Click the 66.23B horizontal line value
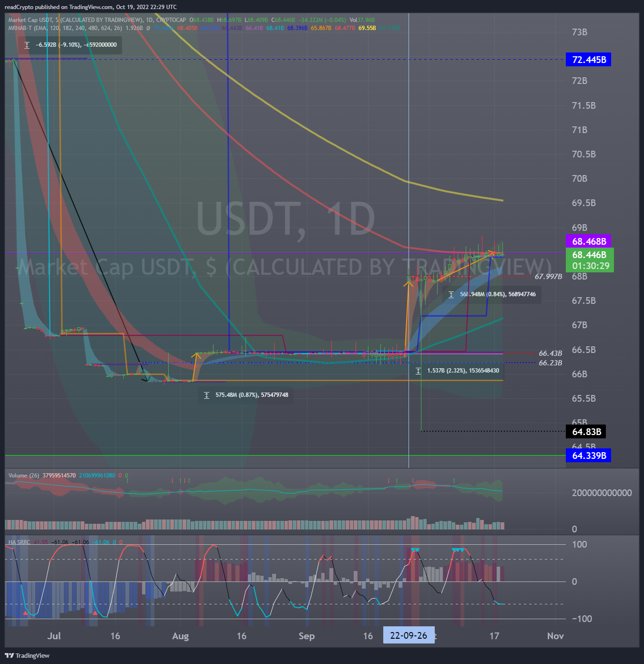Viewport: 644px width, 664px height. pos(550,363)
